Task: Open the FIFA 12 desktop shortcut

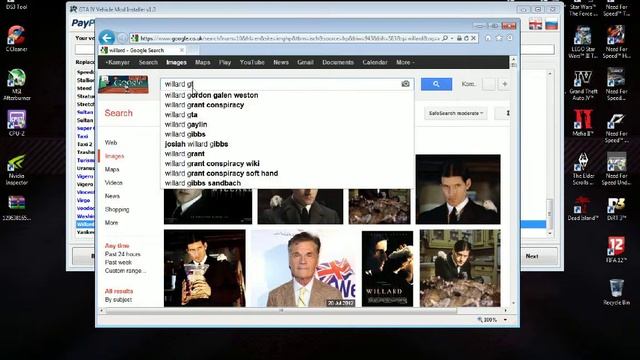Action: click(x=616, y=249)
